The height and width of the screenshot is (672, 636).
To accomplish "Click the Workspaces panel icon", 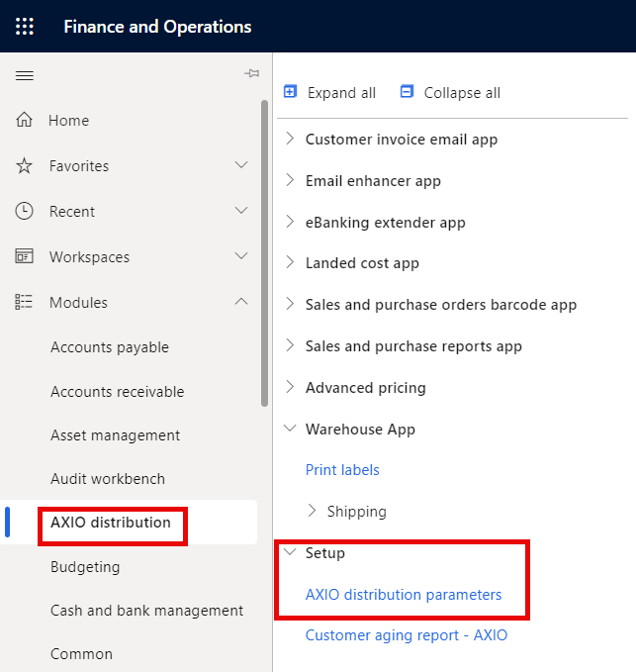I will click(25, 256).
